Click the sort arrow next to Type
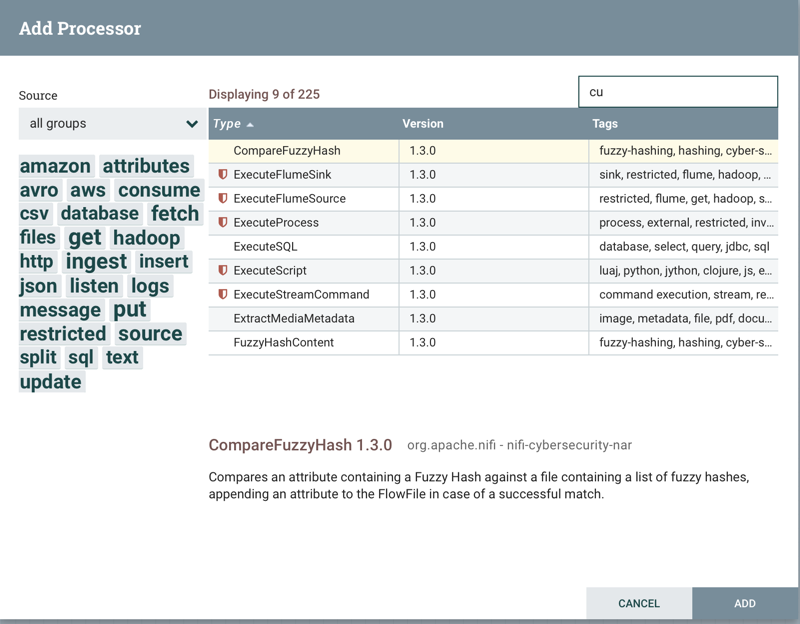The image size is (800, 624). (x=250, y=125)
